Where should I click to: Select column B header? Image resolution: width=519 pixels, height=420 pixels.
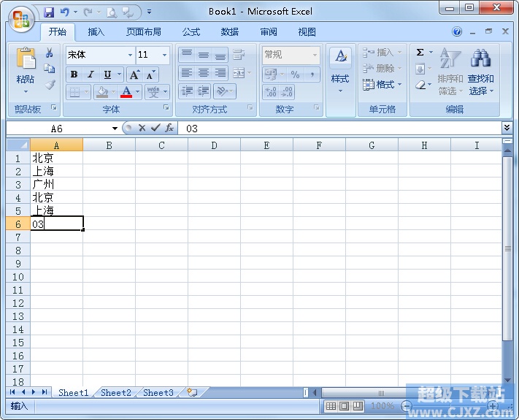[x=109, y=145]
